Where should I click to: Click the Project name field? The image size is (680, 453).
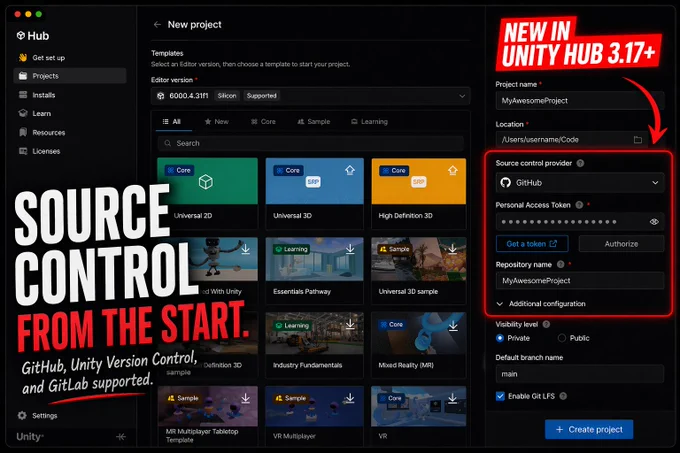[x=579, y=101]
